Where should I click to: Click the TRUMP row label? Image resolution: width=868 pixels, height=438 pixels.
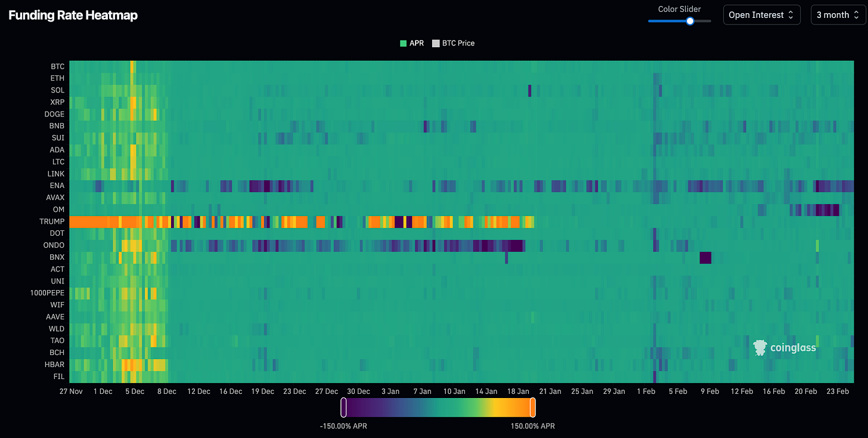click(x=52, y=221)
